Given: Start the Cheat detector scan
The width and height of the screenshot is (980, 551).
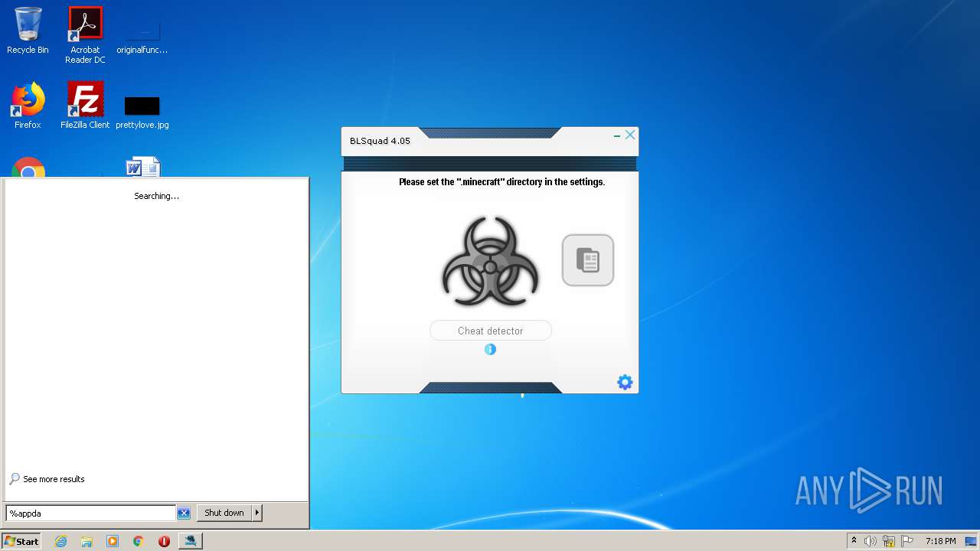Looking at the screenshot, I should 490,331.
